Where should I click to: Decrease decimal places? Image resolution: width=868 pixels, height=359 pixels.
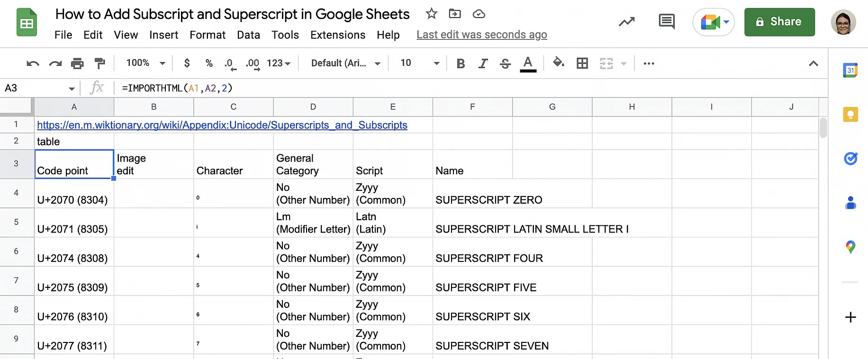(x=230, y=63)
